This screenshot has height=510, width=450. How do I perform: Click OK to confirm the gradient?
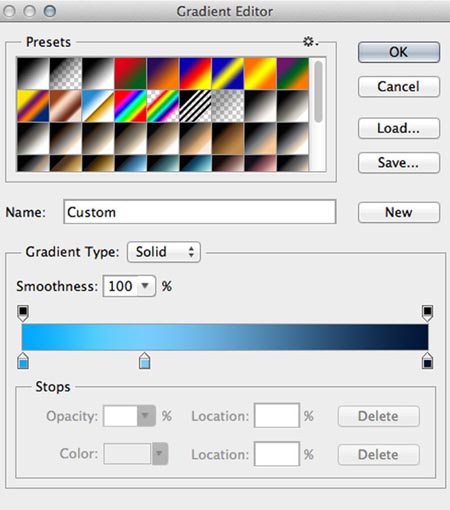399,52
